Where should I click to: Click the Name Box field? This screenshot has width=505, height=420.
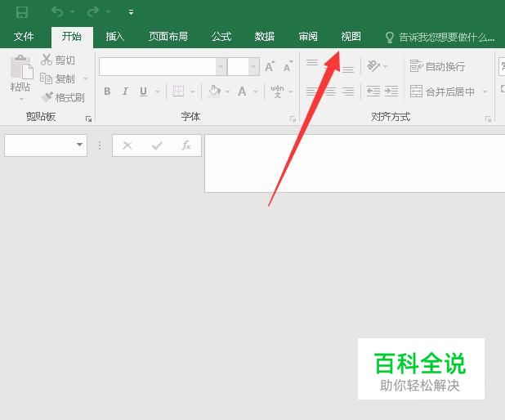click(x=46, y=145)
